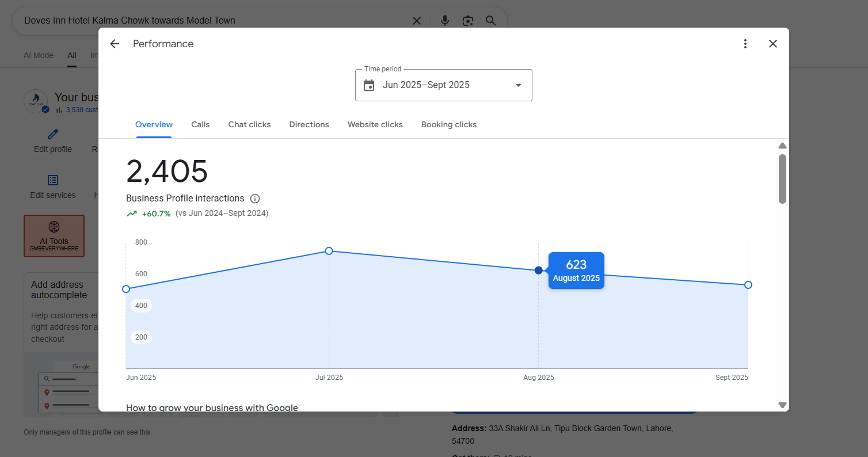Click the search query input field
This screenshot has height=457, width=868.
pos(213,21)
